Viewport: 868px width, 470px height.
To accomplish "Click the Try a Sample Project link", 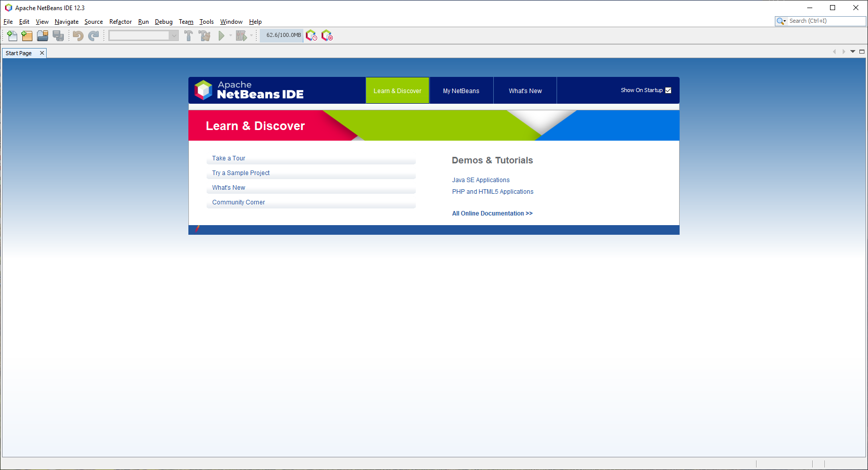I will click(241, 173).
